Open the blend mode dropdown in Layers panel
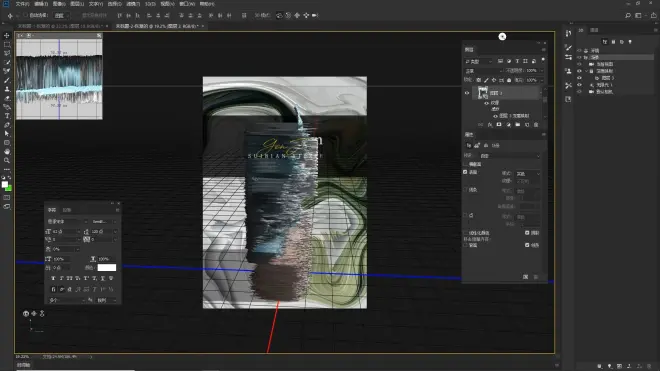660x371 pixels. (x=483, y=71)
